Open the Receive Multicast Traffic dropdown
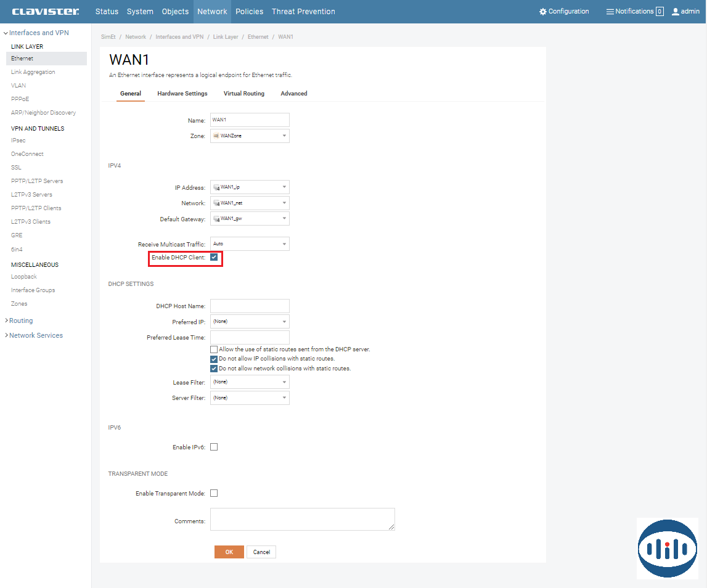 (x=250, y=244)
